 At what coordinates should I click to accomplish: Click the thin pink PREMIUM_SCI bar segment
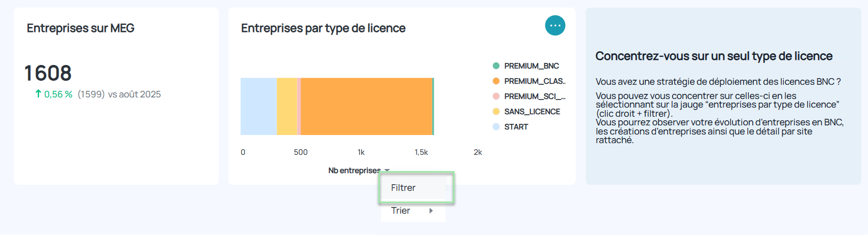click(x=299, y=107)
